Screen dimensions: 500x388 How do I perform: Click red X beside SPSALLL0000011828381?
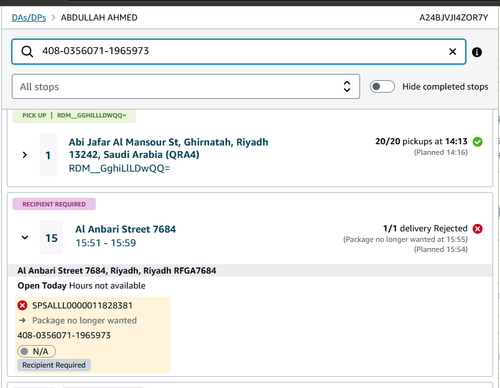click(22, 305)
